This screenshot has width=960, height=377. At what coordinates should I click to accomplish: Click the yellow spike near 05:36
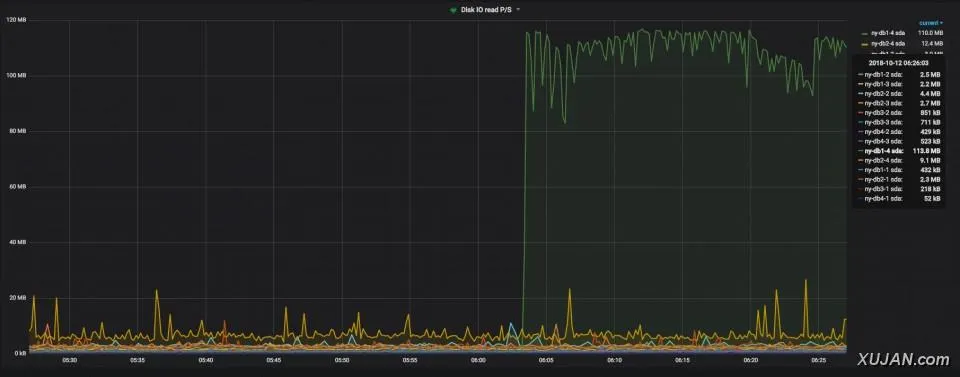click(156, 291)
